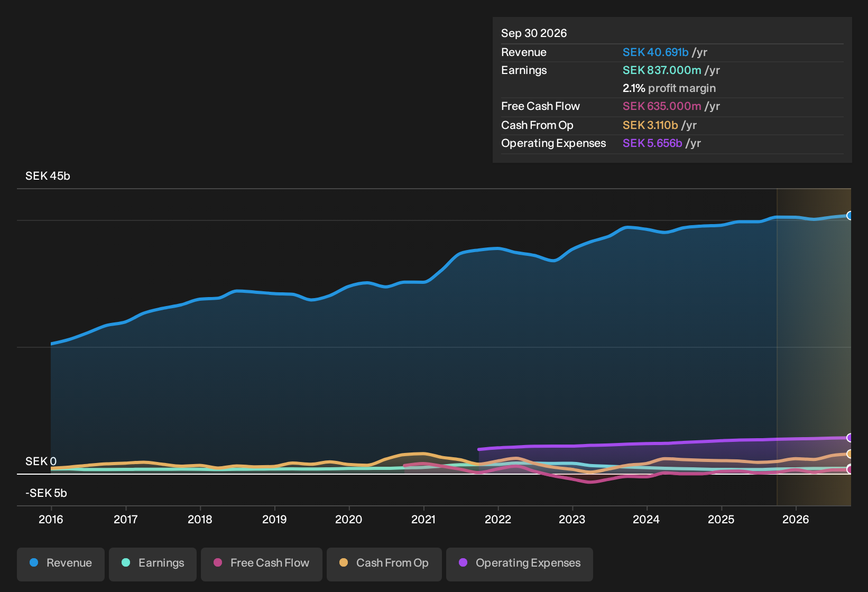Screen dimensions: 868x592
Task: Toggle the Earnings legend series
Action: pos(153,563)
